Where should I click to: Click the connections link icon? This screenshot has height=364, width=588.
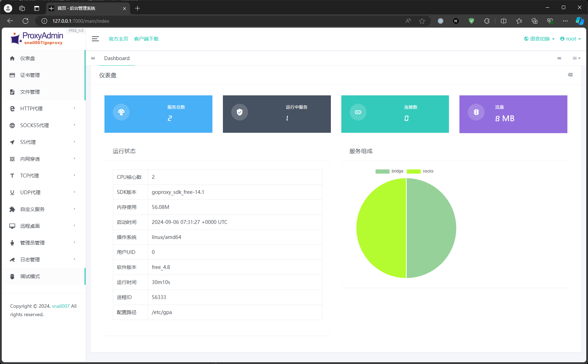tap(358, 112)
